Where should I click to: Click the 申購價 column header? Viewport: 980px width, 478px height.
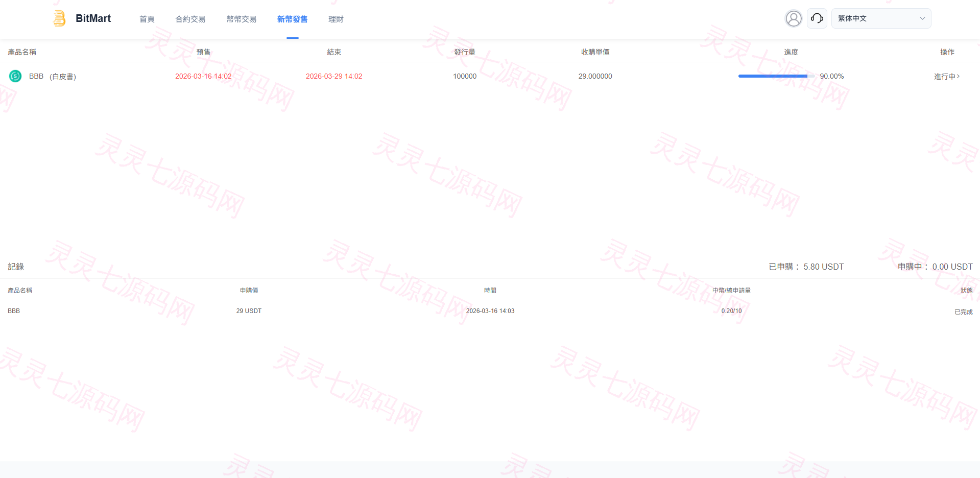tap(249, 291)
